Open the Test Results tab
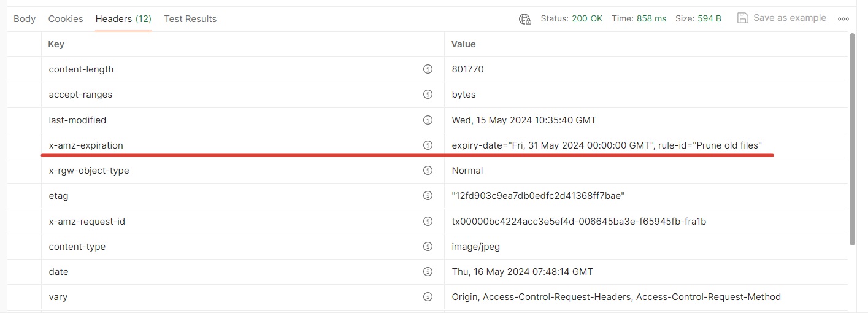Screen dimensions: 868x313 pos(190,19)
